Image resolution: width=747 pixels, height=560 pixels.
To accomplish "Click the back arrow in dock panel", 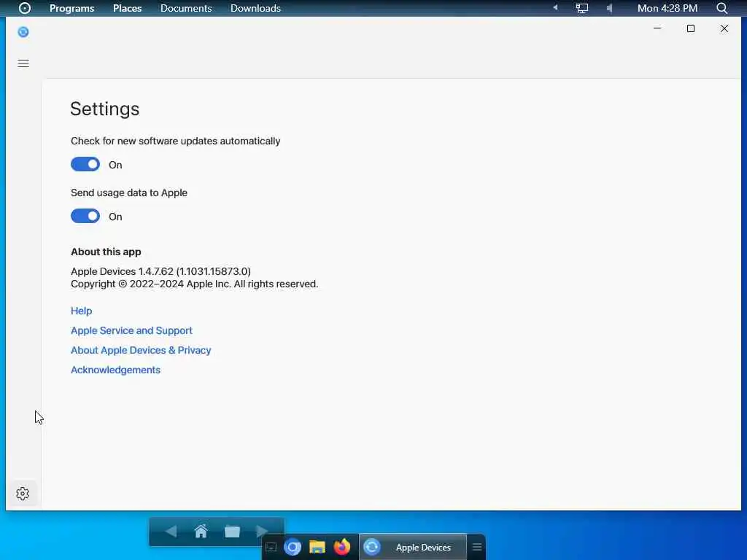I will (x=171, y=531).
